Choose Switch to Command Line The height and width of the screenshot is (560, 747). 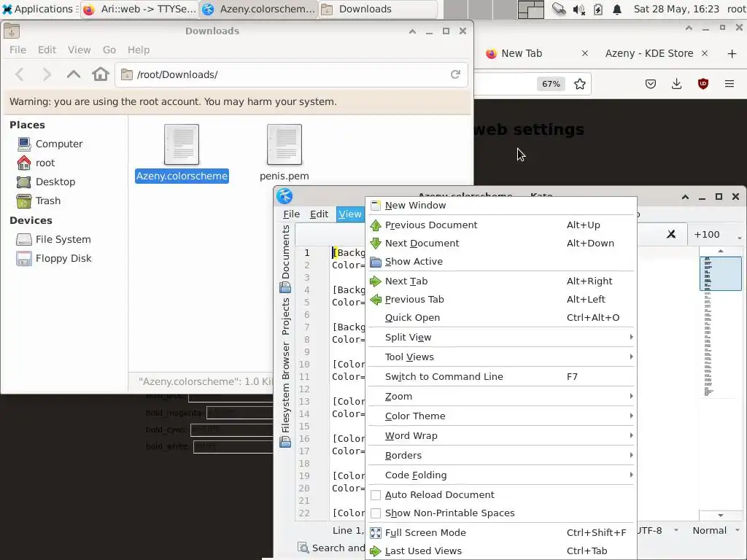pyautogui.click(x=501, y=377)
